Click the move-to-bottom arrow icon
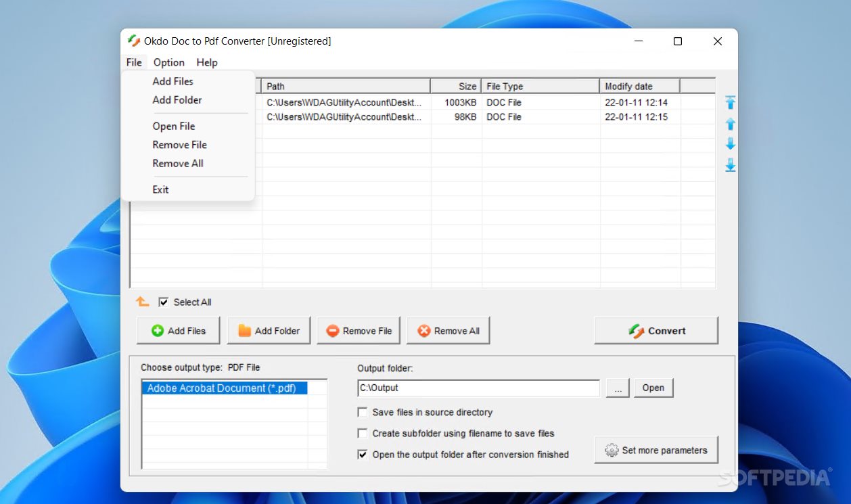 (730, 165)
